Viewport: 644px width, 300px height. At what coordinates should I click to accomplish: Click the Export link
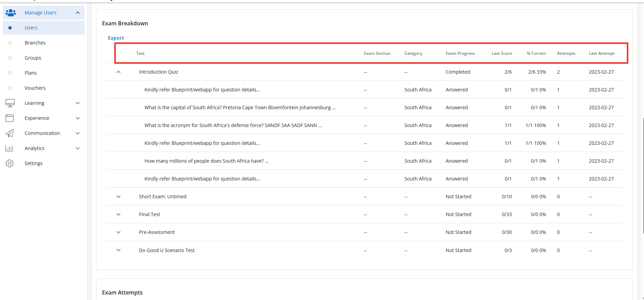[x=116, y=38]
